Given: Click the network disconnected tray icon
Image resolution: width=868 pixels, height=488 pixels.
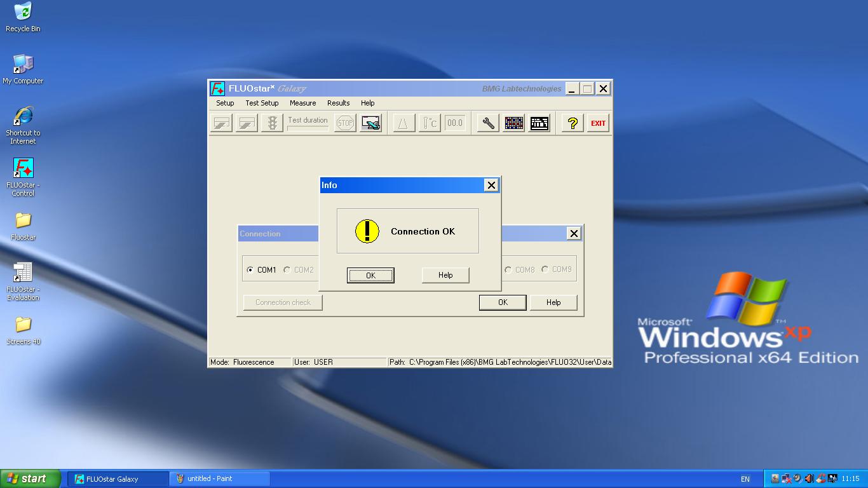Looking at the screenshot, I should pyautogui.click(x=786, y=478).
